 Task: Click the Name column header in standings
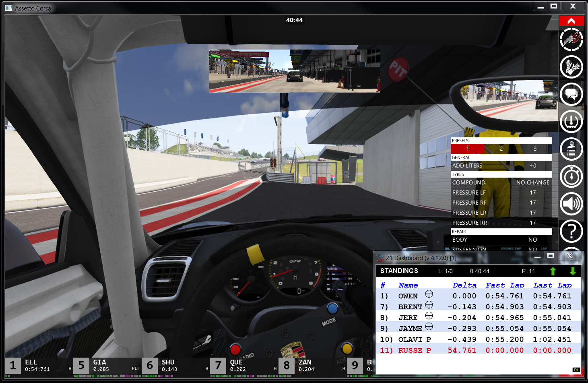click(408, 285)
